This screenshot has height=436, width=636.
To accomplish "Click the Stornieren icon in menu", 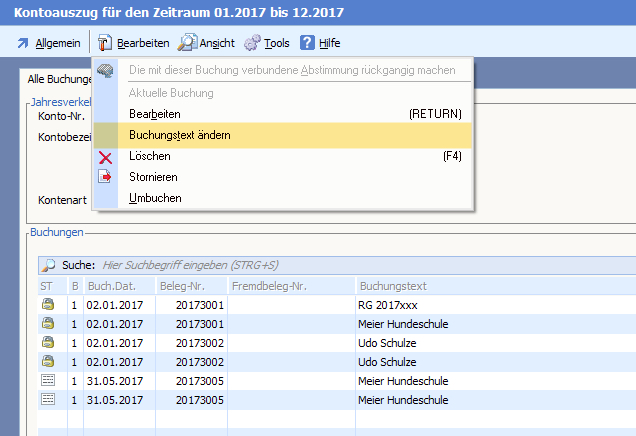I will pyautogui.click(x=106, y=177).
